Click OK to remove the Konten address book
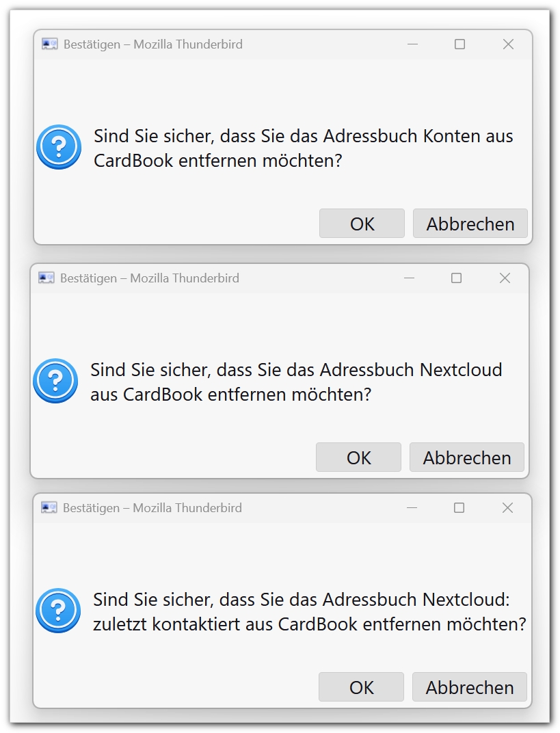Viewport: 560px width, 733px height. click(362, 224)
